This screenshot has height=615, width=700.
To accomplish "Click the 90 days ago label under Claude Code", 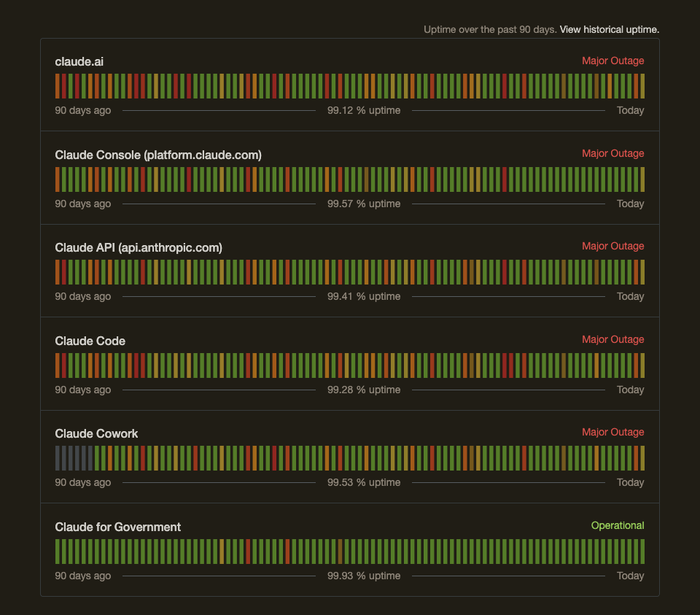I will [x=83, y=390].
